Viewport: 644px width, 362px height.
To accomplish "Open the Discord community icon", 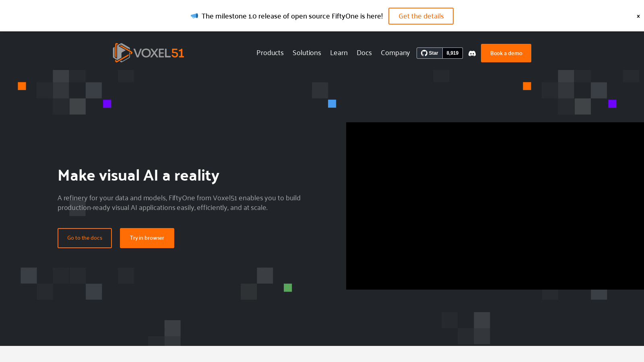I will [x=472, y=53].
